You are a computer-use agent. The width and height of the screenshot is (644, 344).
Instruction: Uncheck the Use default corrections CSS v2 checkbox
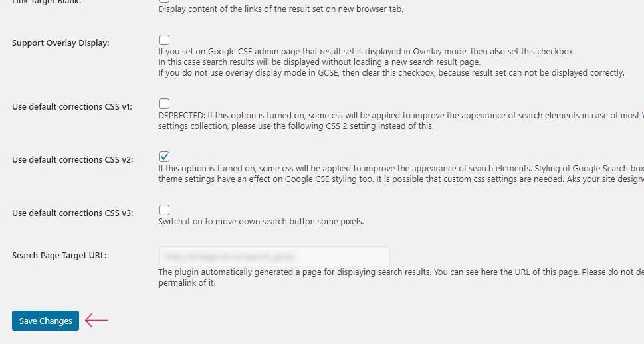(164, 157)
